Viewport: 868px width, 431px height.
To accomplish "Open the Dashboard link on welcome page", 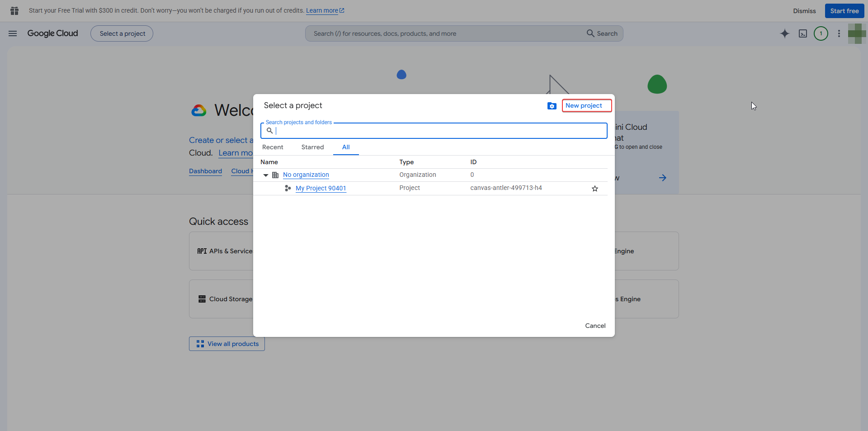I will tap(205, 171).
